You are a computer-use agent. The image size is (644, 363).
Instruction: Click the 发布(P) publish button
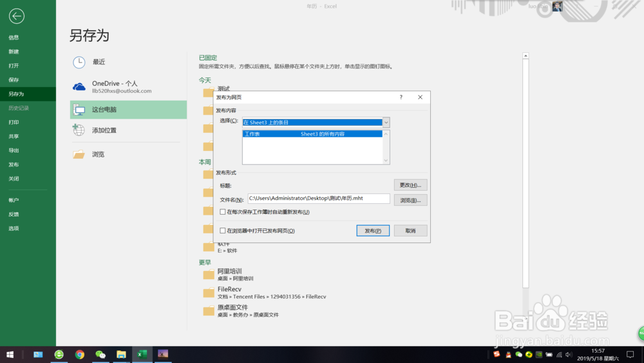coord(373,231)
